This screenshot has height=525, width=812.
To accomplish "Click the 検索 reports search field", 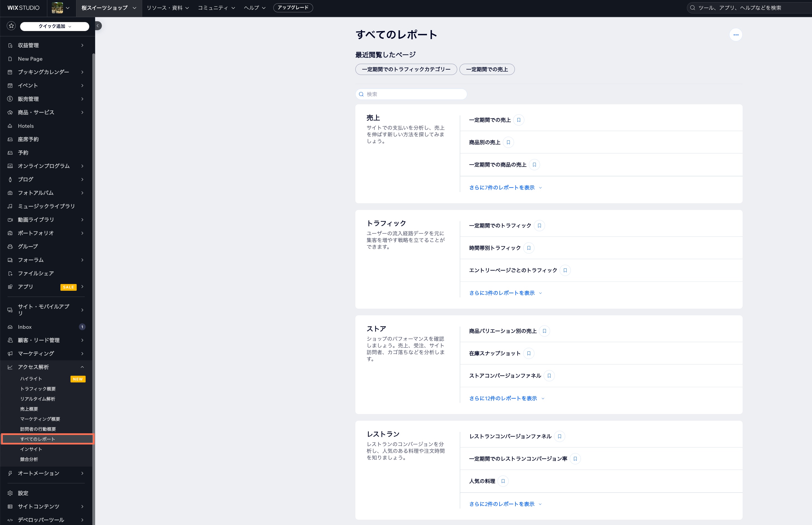I will click(x=411, y=94).
